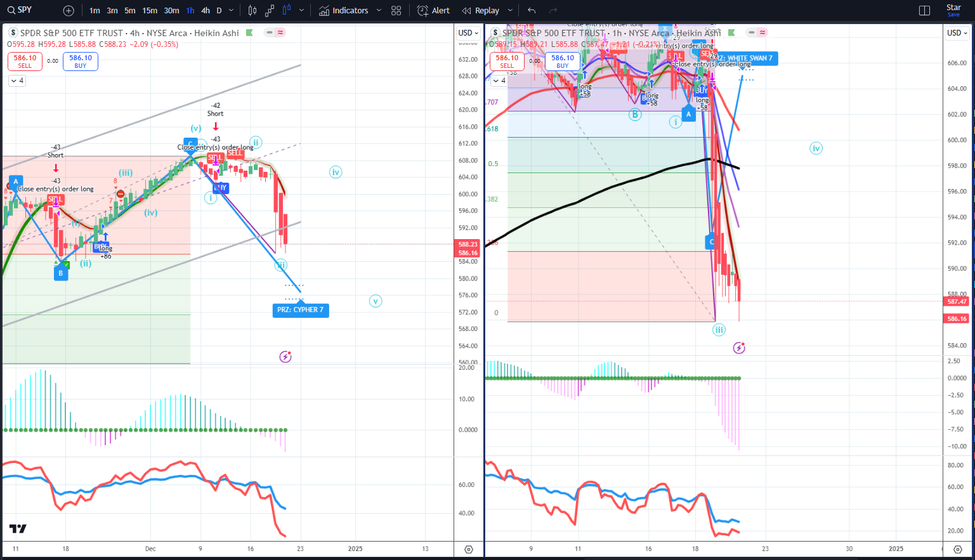Select the active 1h timeframe
This screenshot has height=560, width=975.
click(190, 11)
